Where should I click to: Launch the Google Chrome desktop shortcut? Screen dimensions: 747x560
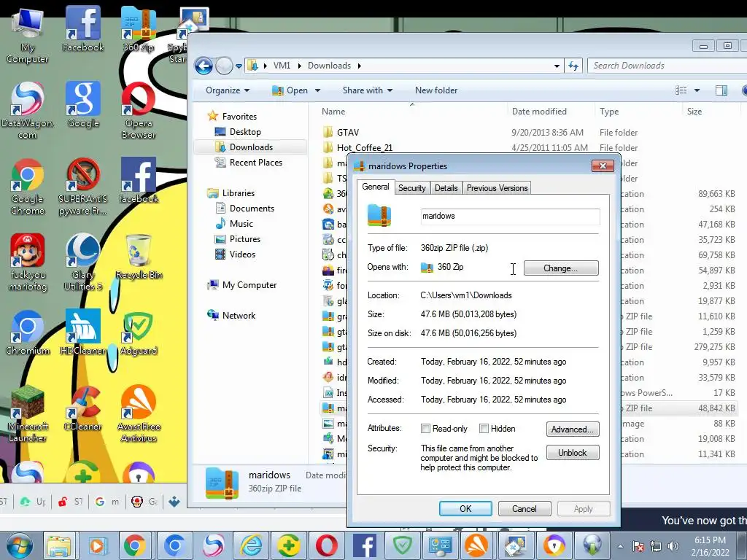click(x=27, y=187)
